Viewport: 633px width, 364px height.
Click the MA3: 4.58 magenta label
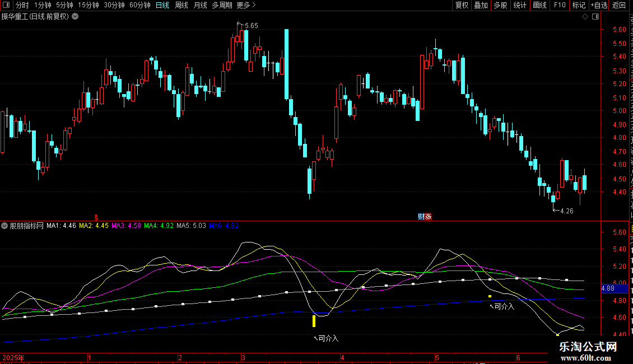[x=127, y=226]
